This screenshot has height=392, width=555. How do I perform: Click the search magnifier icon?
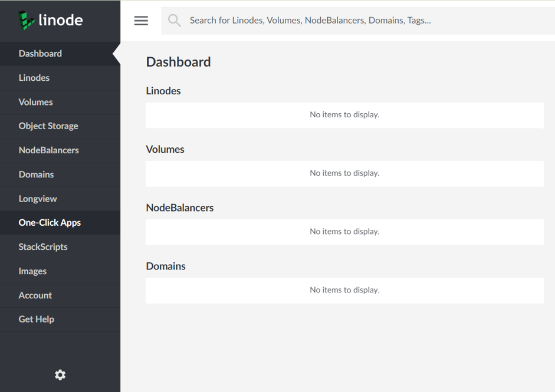click(174, 21)
